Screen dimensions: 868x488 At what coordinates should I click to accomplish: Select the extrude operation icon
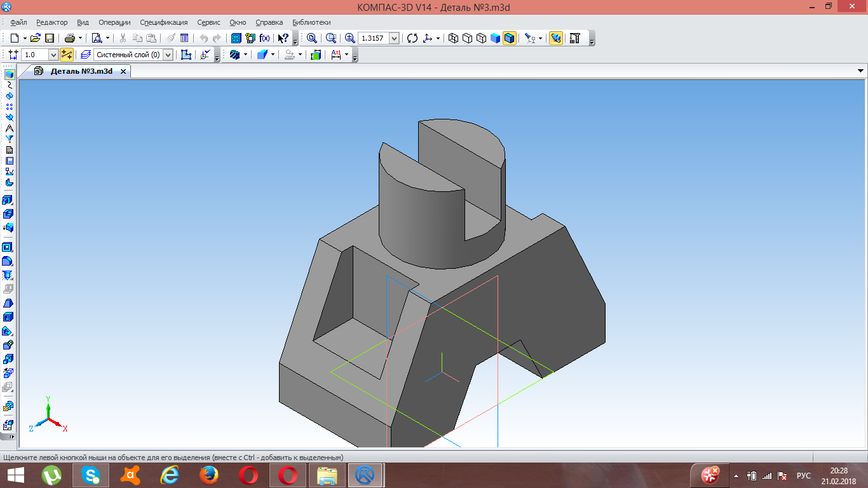point(8,200)
